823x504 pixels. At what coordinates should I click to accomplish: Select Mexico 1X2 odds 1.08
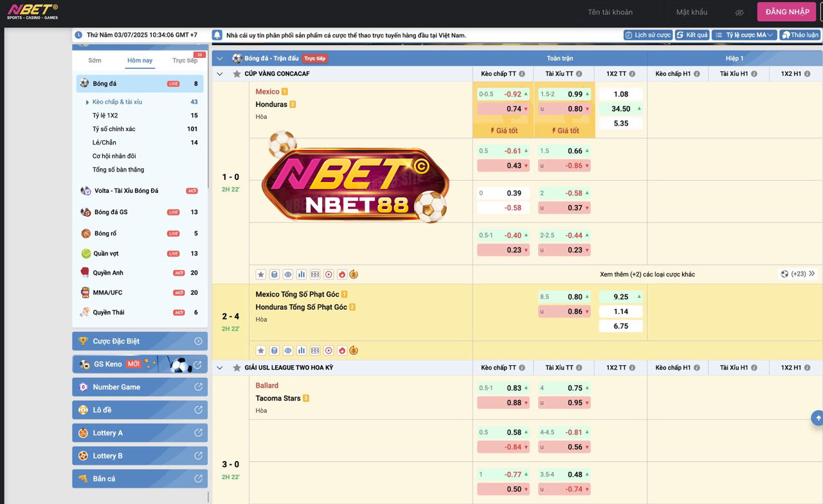pyautogui.click(x=620, y=94)
